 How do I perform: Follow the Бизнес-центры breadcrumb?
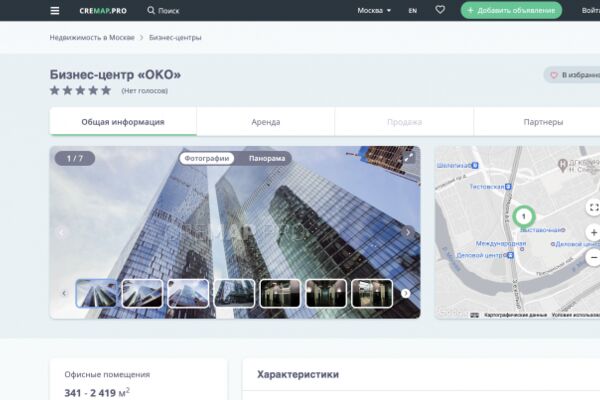(x=175, y=38)
